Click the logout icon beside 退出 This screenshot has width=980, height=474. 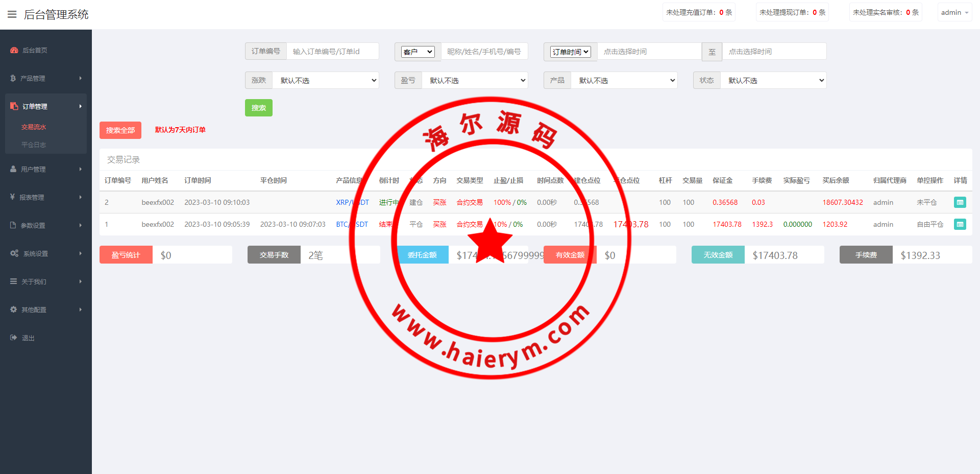click(13, 338)
